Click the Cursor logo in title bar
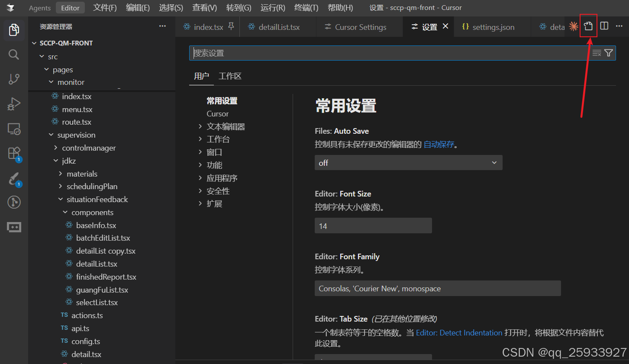The height and width of the screenshot is (364, 629). coord(10,8)
